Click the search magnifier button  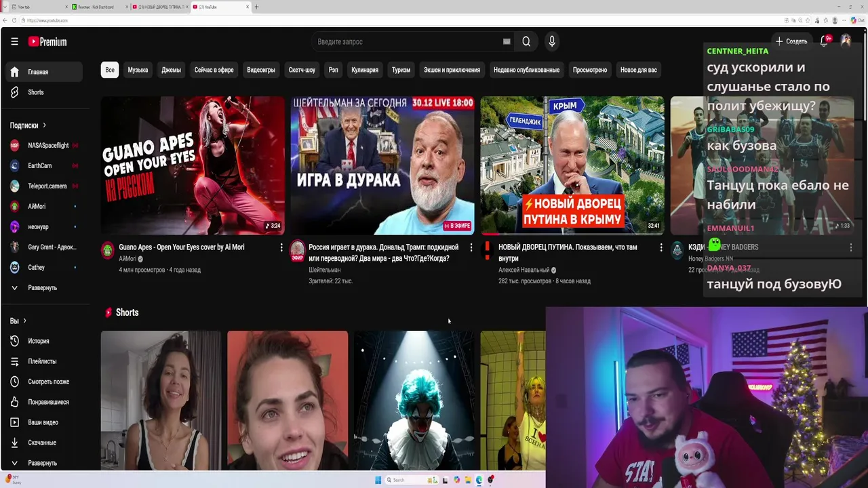pyautogui.click(x=526, y=41)
